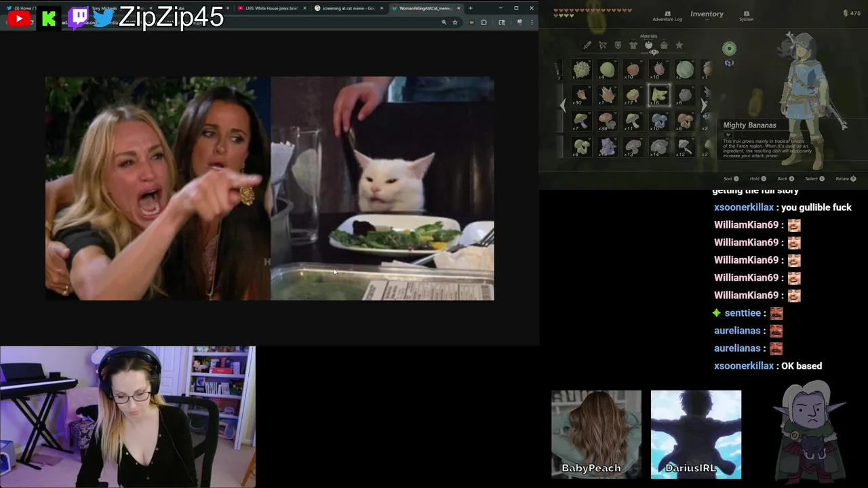Click the green Sheikah Sensor icon

click(x=729, y=49)
